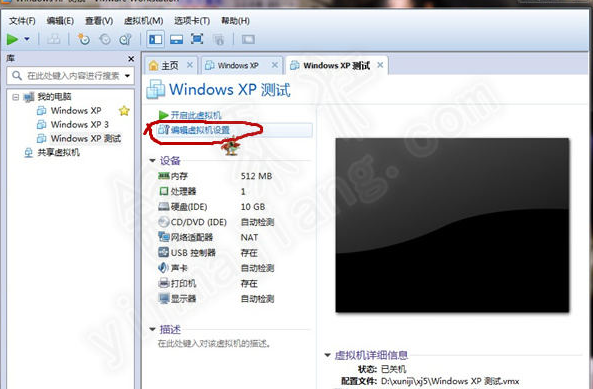The image size is (593, 389).
Task: Close the Windows XP tab
Action: click(275, 65)
